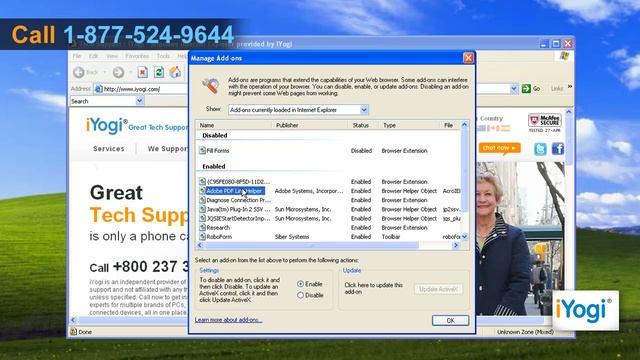Click the Back arrow icon in Internet Explorer
Screen dimensions: 640x360
[79, 72]
